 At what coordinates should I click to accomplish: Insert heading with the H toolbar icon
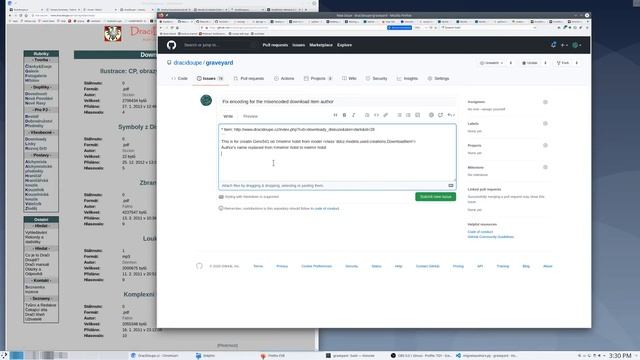[335, 115]
